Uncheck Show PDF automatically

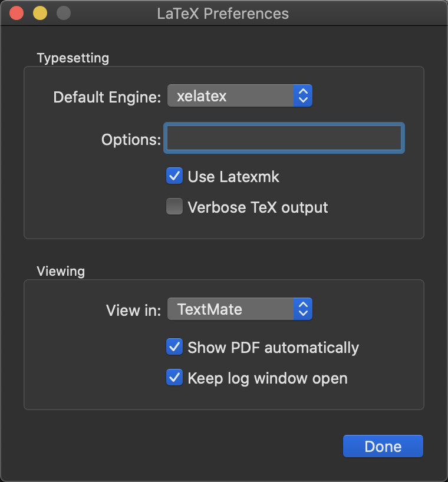click(174, 347)
